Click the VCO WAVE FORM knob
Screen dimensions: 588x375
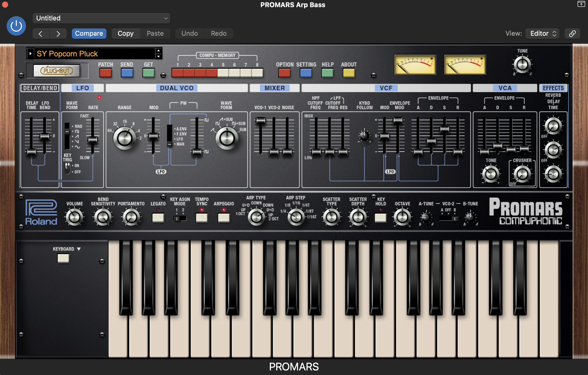pos(227,138)
